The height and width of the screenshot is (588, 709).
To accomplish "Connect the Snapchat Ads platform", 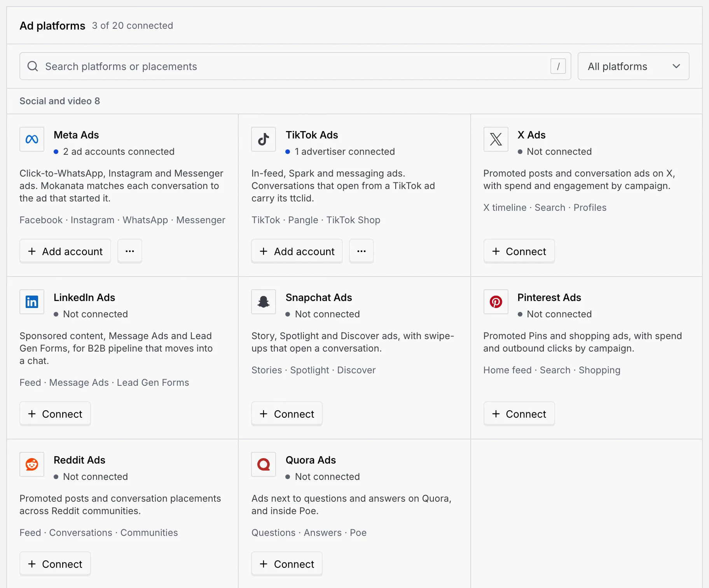I will click(287, 414).
